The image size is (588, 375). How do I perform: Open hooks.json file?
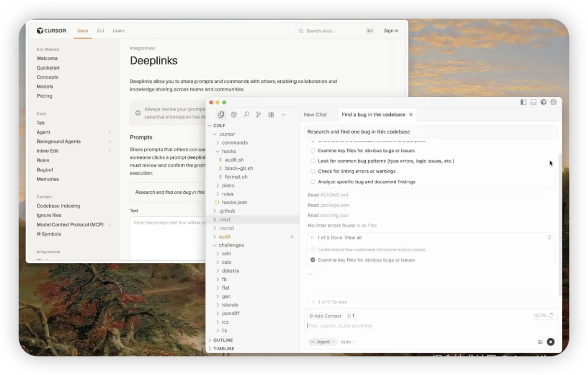(234, 202)
